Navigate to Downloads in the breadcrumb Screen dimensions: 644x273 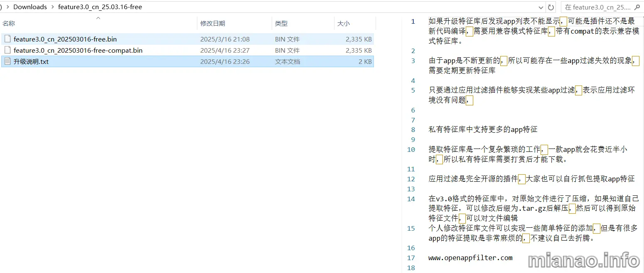click(30, 7)
